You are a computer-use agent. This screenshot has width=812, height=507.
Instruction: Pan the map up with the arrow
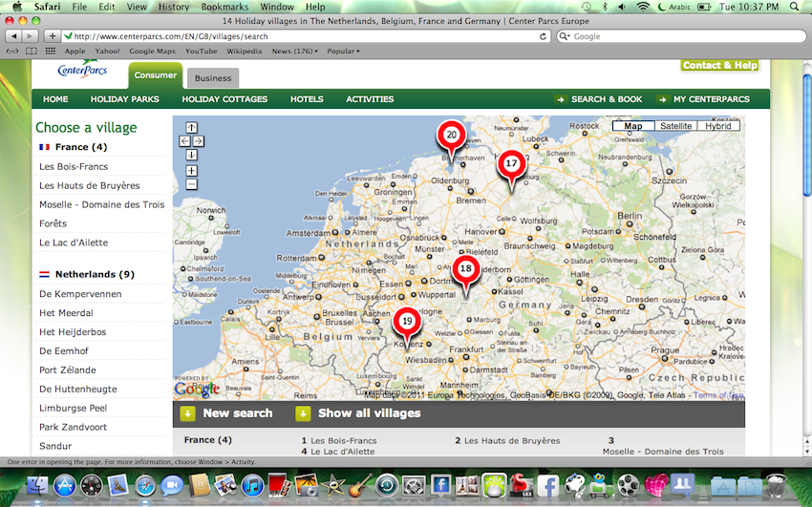pyautogui.click(x=192, y=127)
